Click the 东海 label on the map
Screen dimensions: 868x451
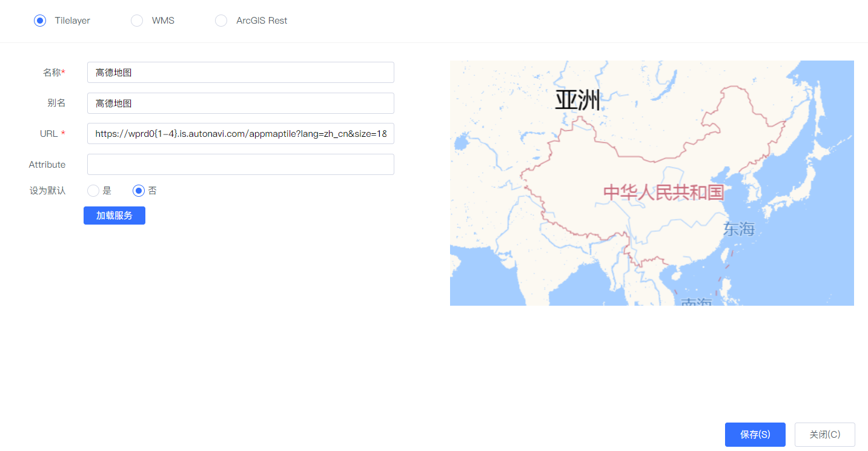point(739,229)
